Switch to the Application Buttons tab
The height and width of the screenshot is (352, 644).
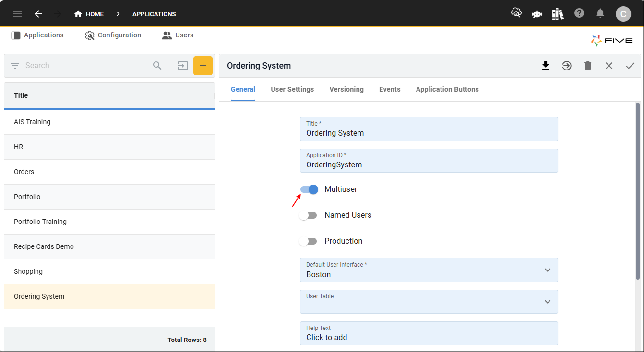point(447,89)
